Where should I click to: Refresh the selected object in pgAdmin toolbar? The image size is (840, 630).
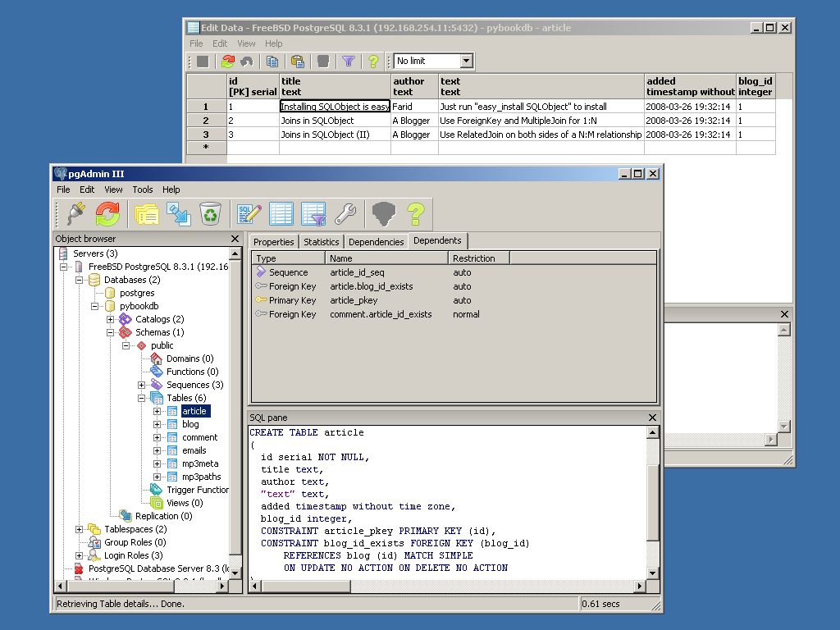(x=107, y=214)
